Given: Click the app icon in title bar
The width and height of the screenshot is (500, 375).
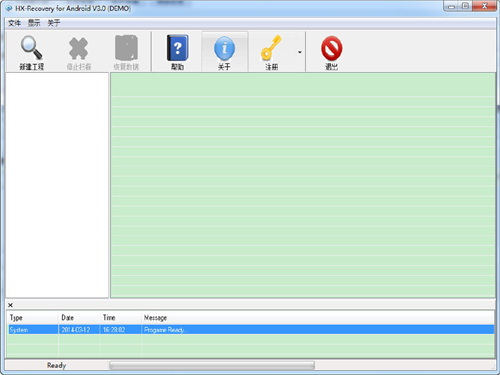Looking at the screenshot, I should pyautogui.click(x=9, y=8).
